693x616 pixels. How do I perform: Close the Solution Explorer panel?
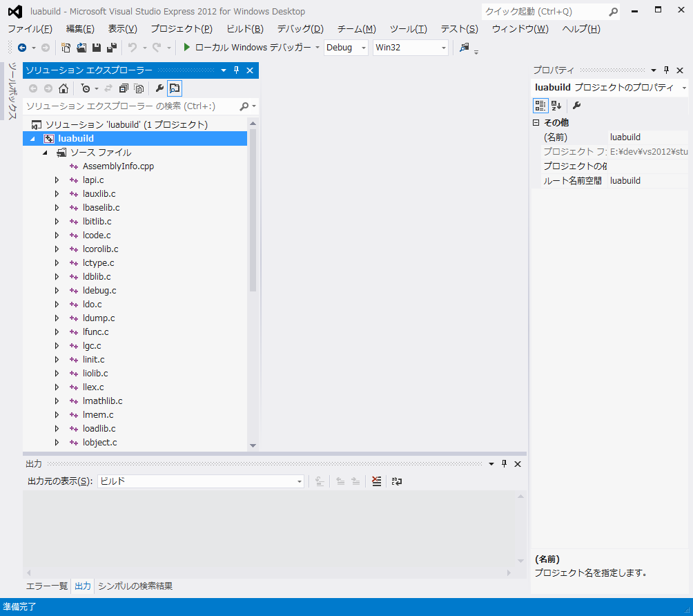(x=250, y=70)
